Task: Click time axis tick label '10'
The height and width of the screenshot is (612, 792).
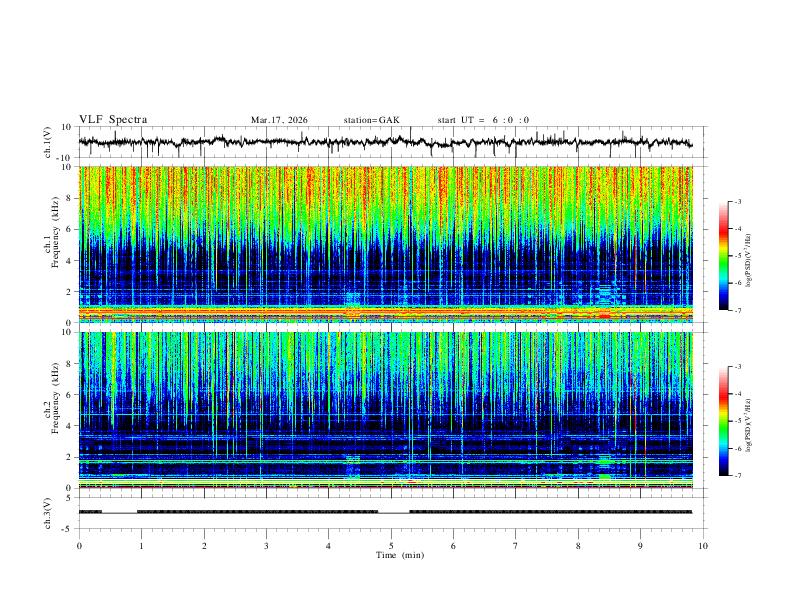Action: point(703,546)
